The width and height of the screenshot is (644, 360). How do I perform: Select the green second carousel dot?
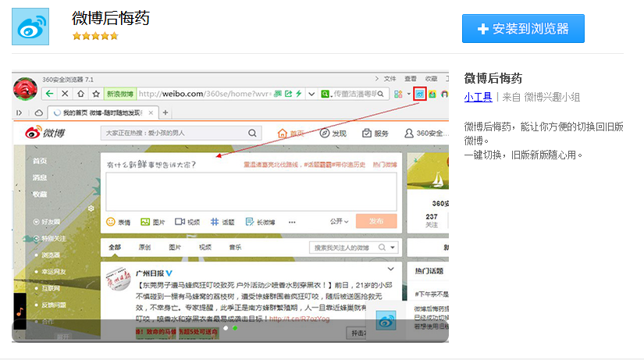pos(235,328)
